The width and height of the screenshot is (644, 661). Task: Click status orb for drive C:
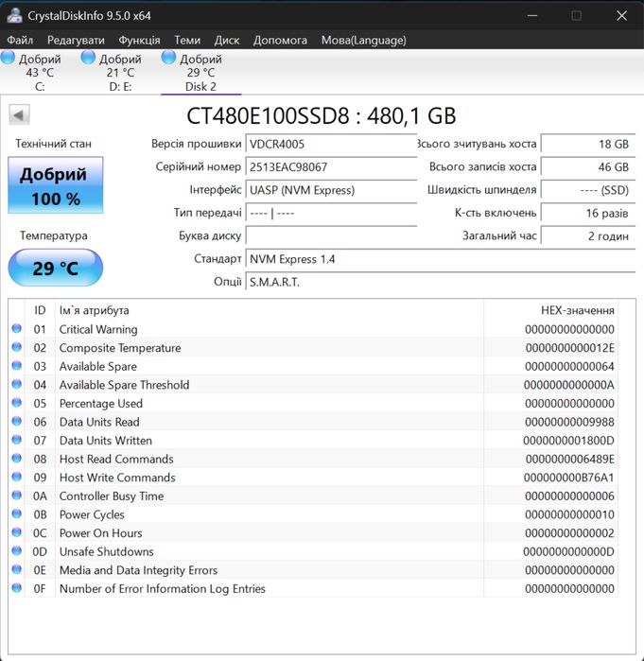point(8,58)
